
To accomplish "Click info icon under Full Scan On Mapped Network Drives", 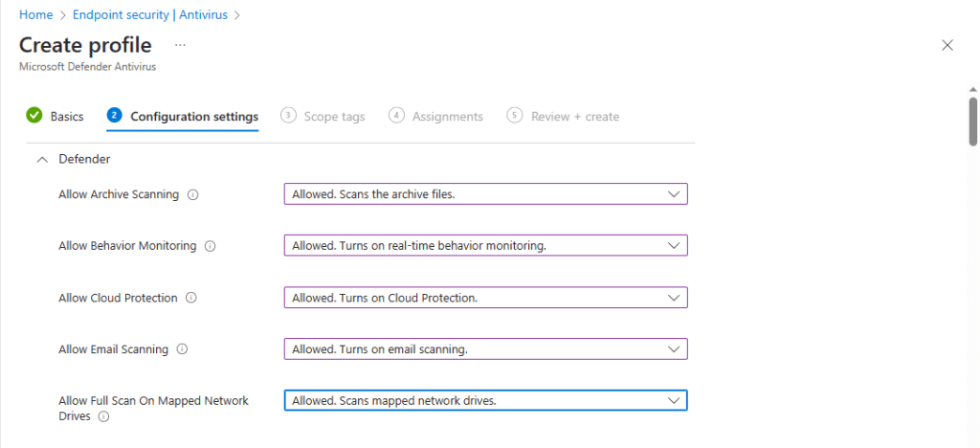I will [103, 416].
